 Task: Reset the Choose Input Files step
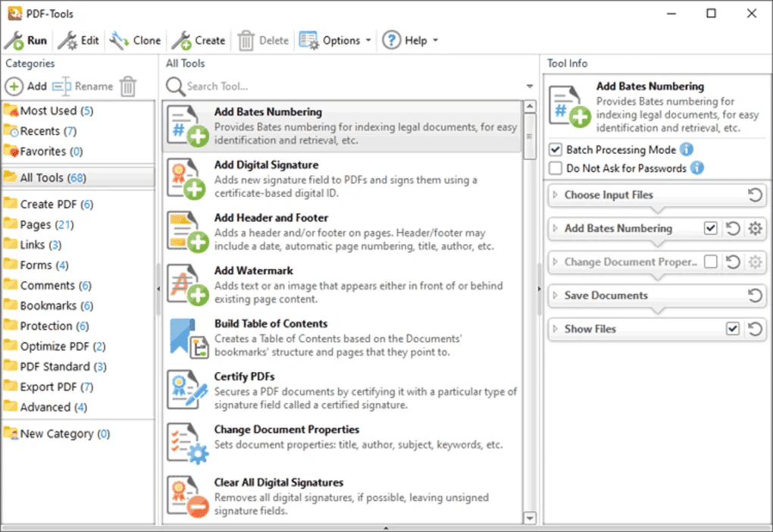coord(755,196)
